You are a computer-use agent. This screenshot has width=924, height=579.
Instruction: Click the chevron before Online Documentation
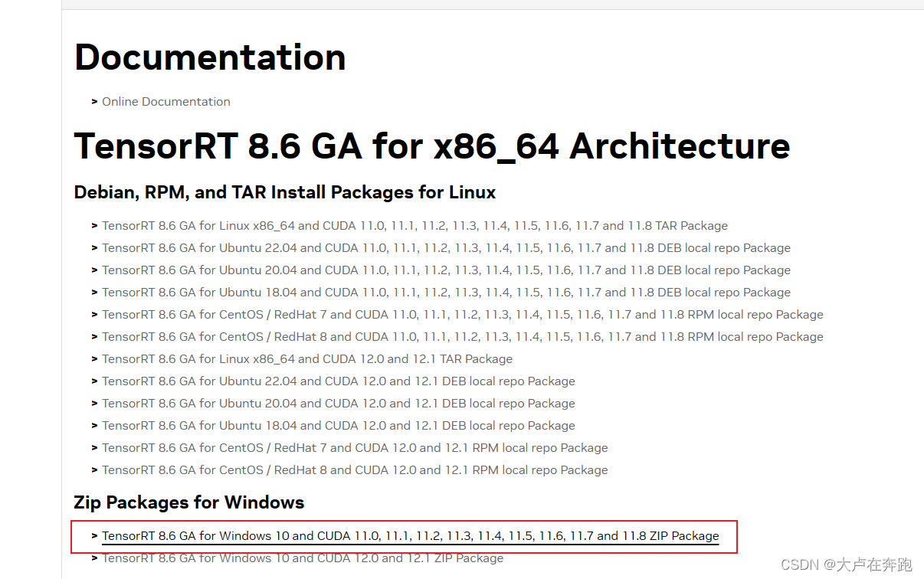tap(93, 101)
